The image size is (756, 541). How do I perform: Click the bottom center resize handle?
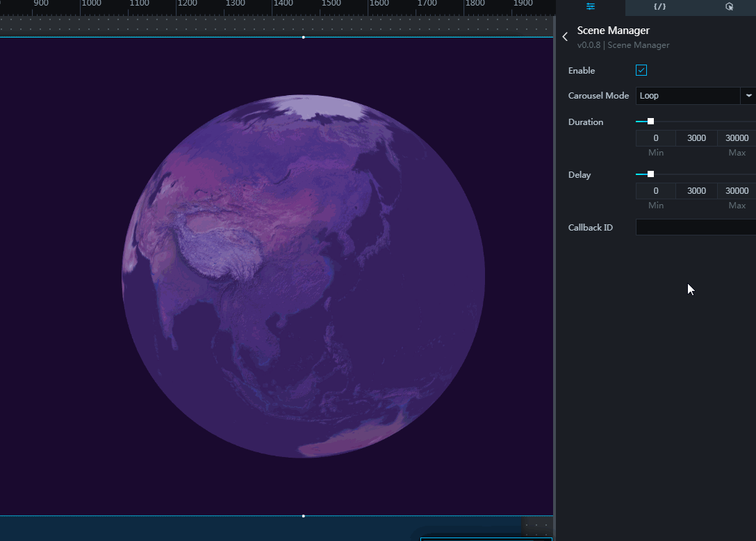303,516
